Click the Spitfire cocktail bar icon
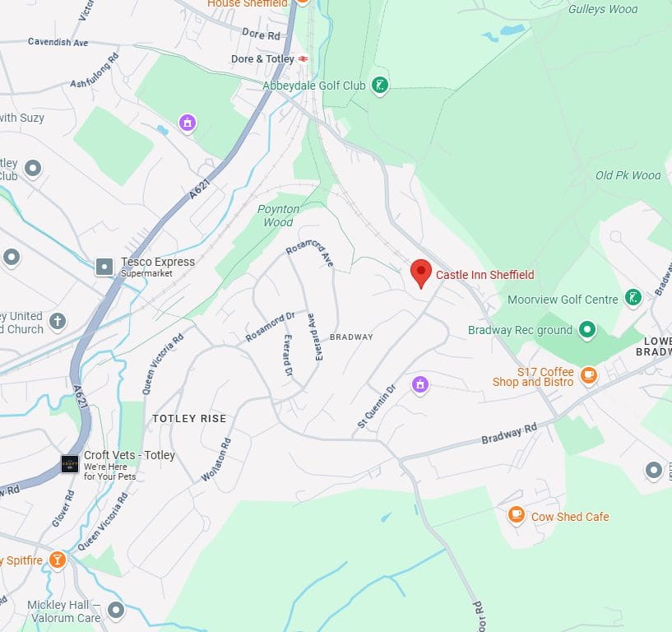 tap(57, 560)
